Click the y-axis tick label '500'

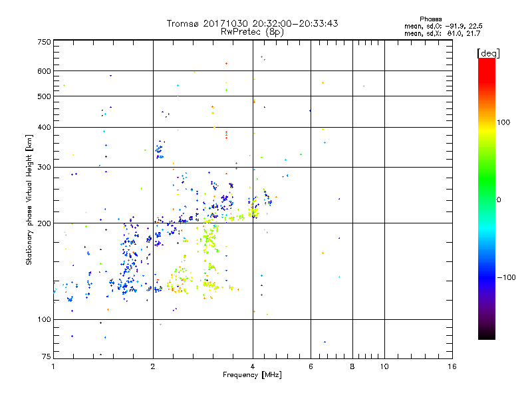click(45, 96)
